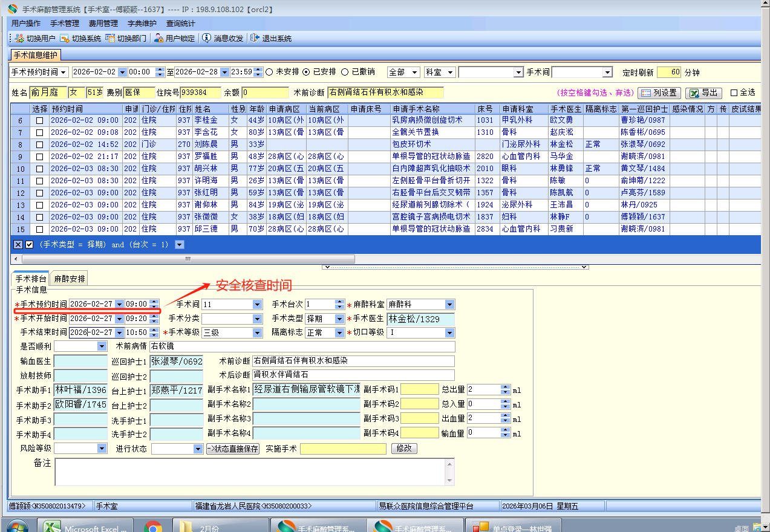770x532 pixels.
Task: Click the nurse cell 傅颖颖/1637
Action: [644, 217]
